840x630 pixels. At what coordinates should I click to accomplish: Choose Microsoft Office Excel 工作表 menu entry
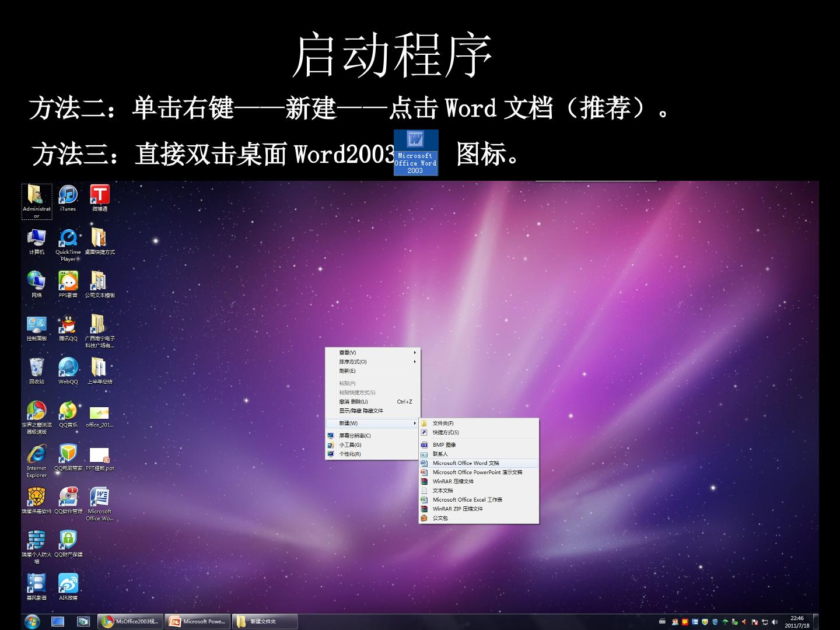(x=479, y=500)
